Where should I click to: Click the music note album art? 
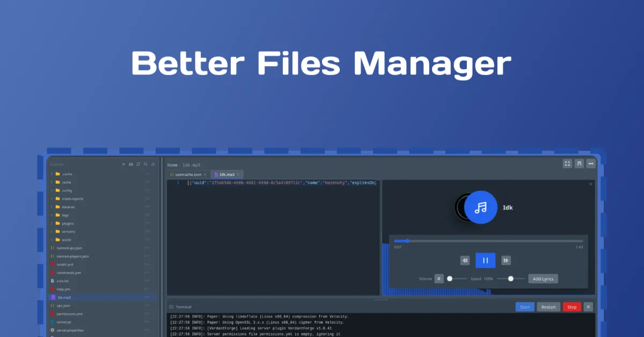[482, 207]
